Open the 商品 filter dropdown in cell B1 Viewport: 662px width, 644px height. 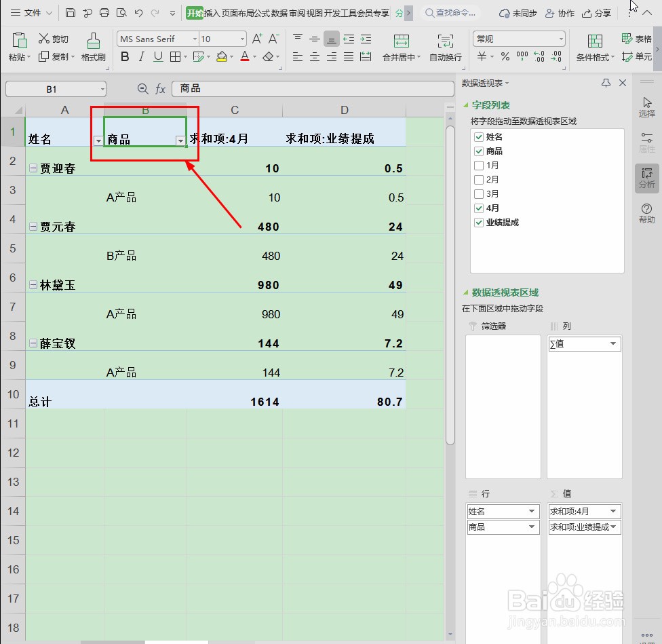180,140
